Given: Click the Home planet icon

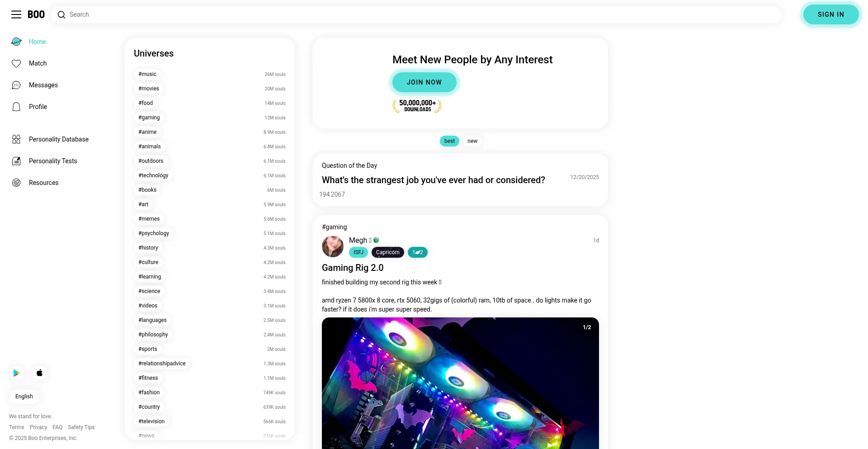Looking at the screenshot, I should tap(16, 42).
